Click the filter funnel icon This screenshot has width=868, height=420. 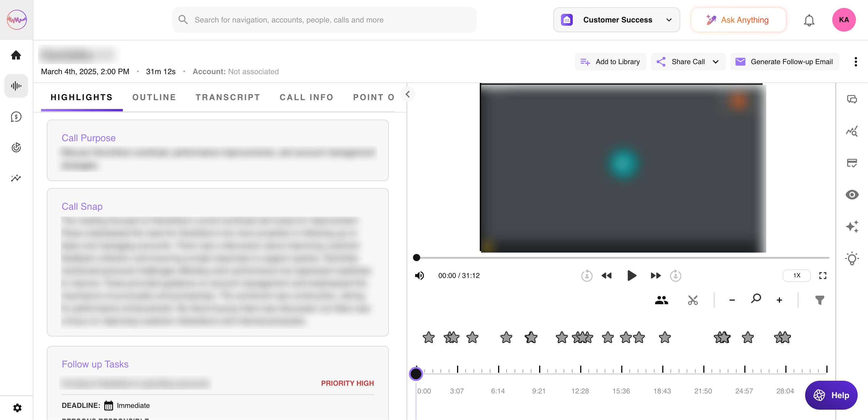(x=820, y=300)
